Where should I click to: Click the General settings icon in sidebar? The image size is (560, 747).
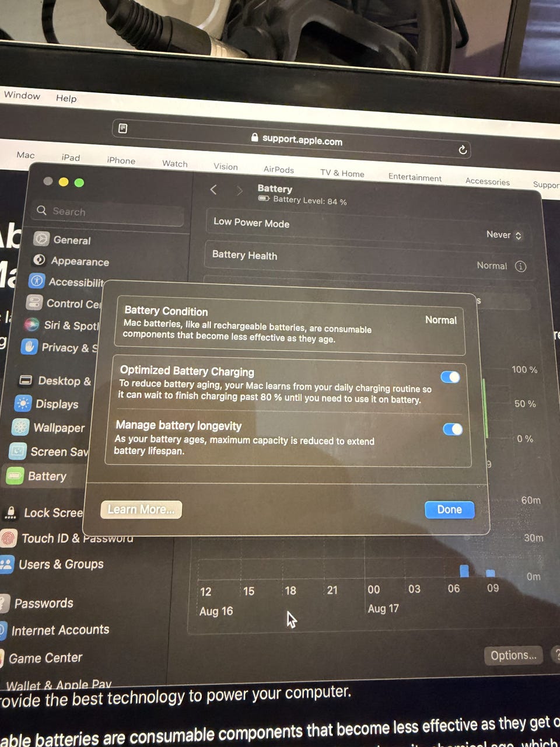(41, 239)
